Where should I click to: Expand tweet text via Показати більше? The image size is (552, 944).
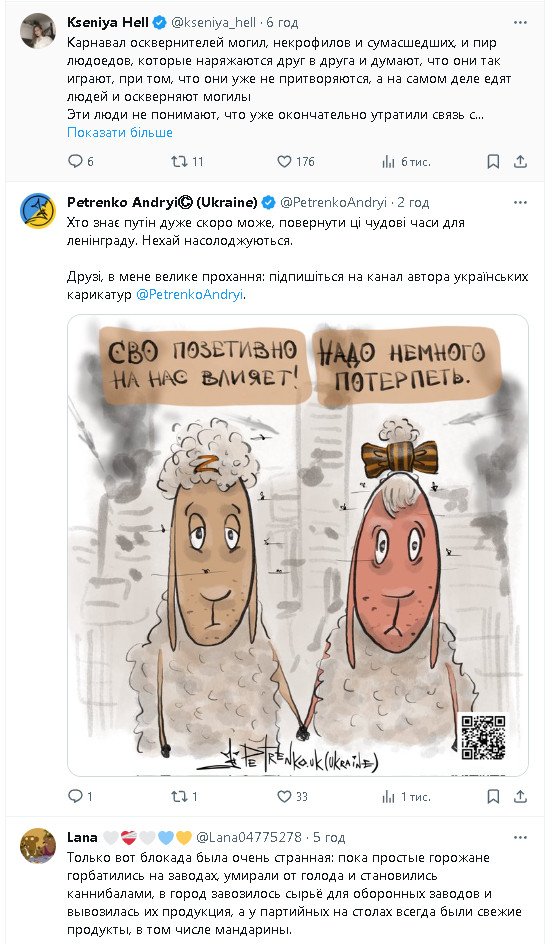[120, 132]
